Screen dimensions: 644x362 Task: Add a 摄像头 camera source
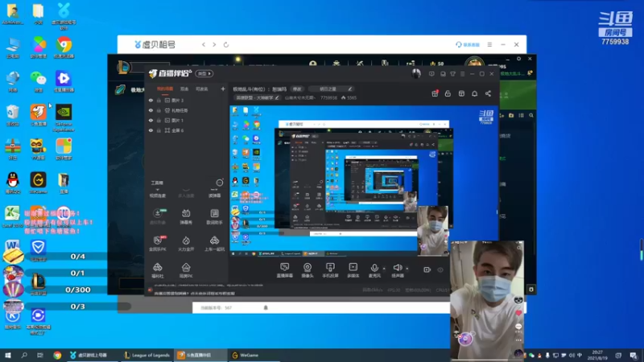pos(308,270)
